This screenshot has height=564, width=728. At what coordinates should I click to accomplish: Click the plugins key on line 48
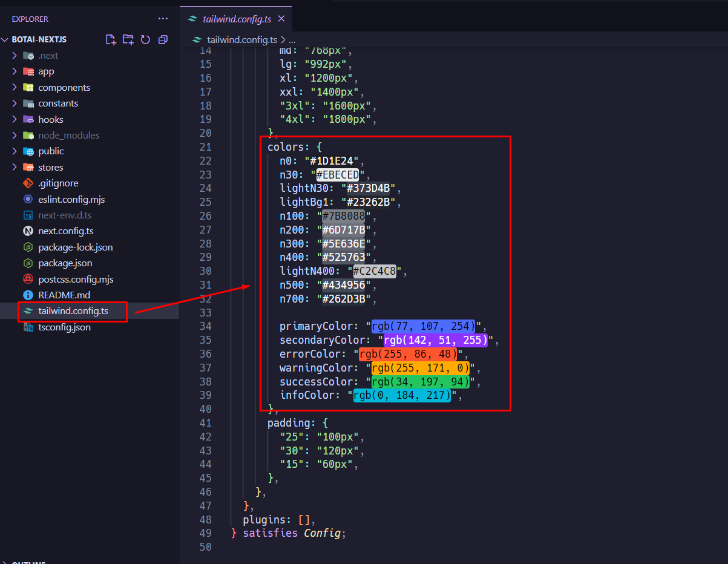[x=264, y=520]
